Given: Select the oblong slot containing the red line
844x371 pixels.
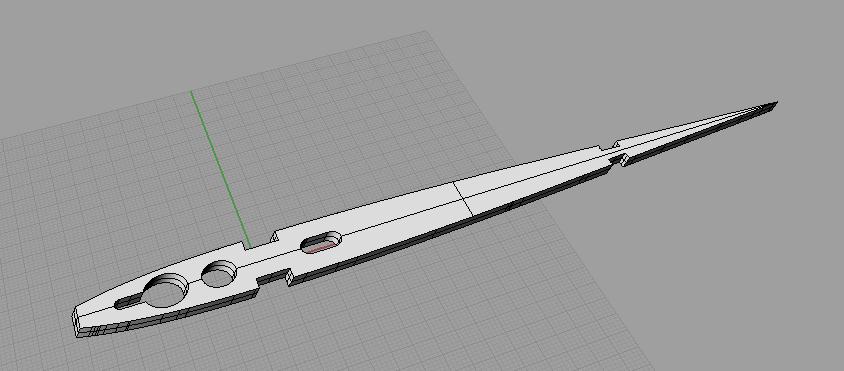Looking at the screenshot, I should (x=321, y=242).
